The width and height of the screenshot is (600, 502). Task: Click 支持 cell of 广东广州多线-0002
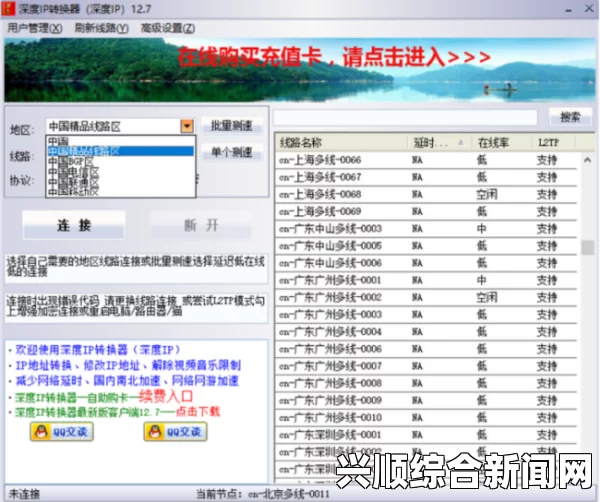(546, 298)
